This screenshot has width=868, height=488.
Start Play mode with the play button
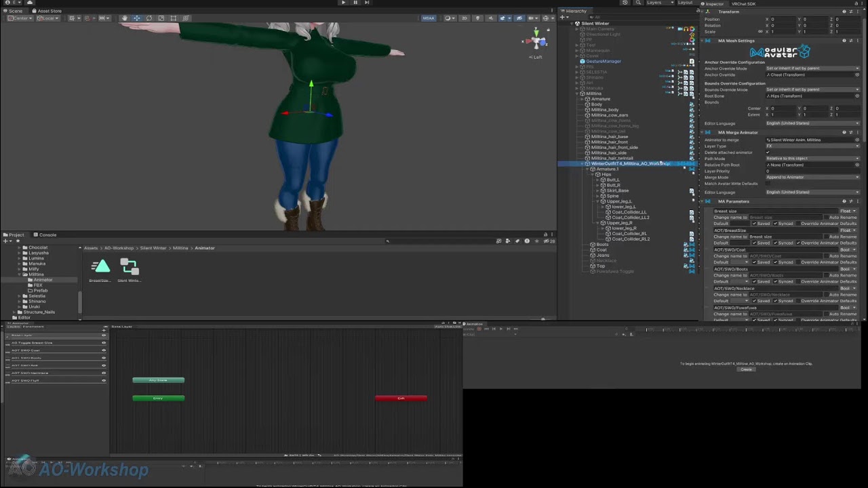click(343, 3)
